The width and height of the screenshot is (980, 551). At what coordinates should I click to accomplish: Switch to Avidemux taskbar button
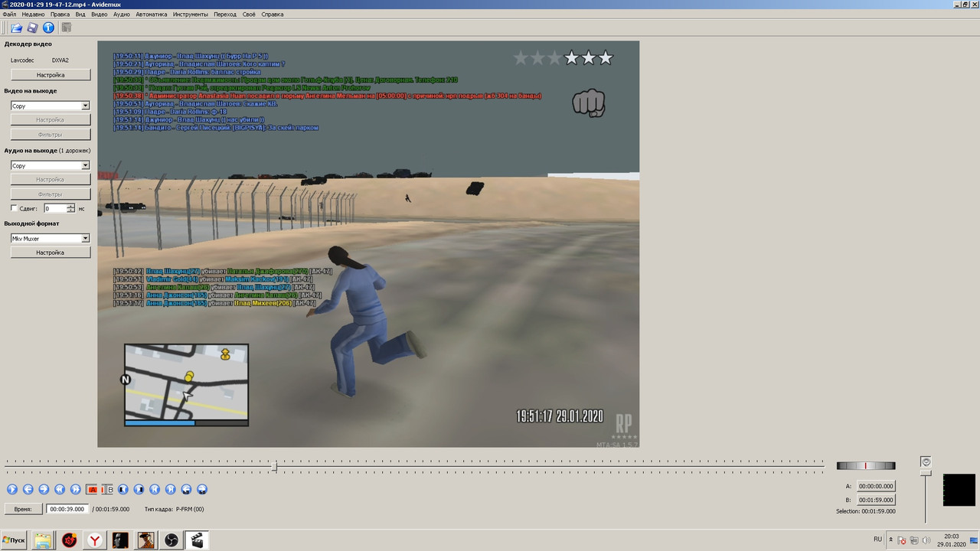[197, 540]
